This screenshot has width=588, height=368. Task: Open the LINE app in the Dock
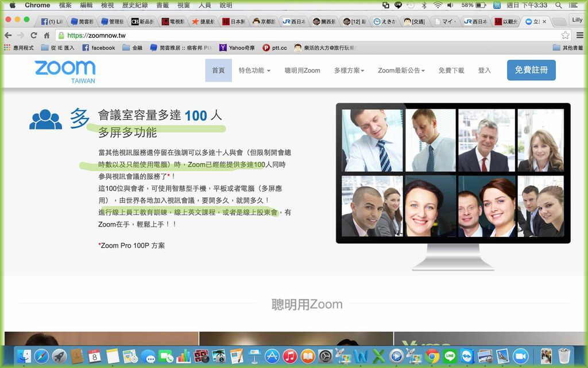pyautogui.click(x=450, y=355)
